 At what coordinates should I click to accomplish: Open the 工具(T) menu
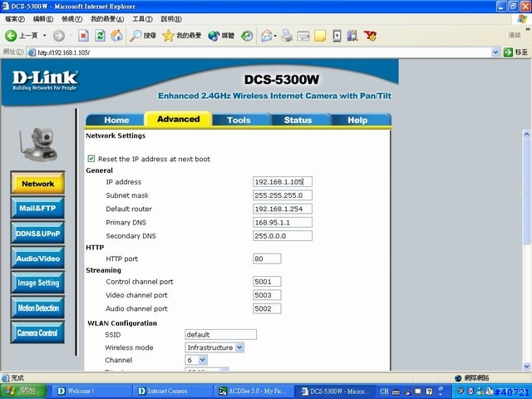(142, 19)
